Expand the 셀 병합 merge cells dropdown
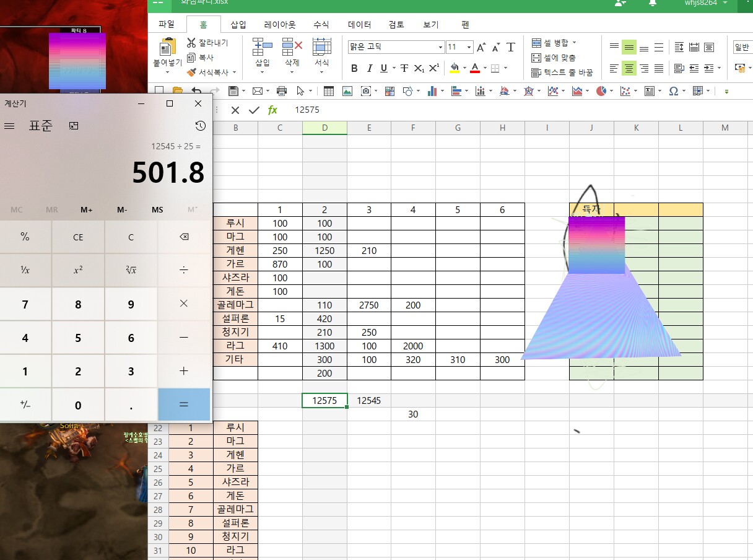 pyautogui.click(x=574, y=43)
